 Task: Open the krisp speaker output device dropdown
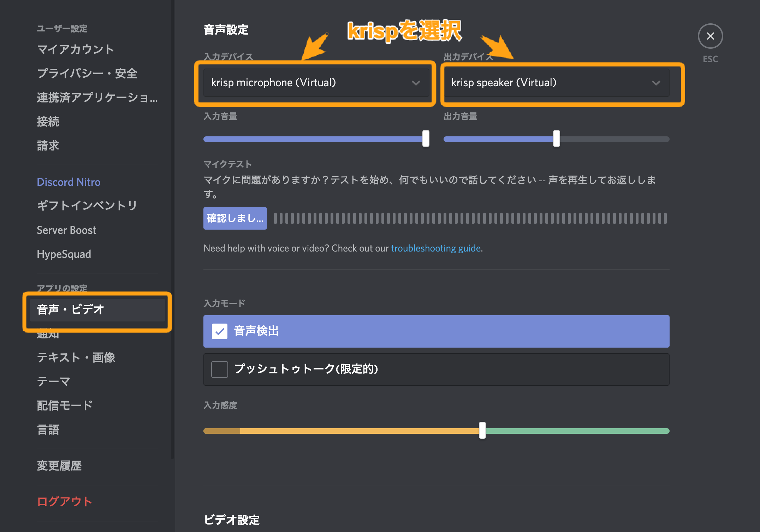[557, 83]
